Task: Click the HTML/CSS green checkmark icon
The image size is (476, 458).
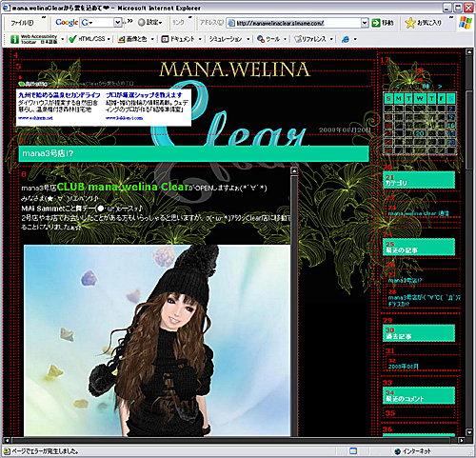Action: point(72,39)
